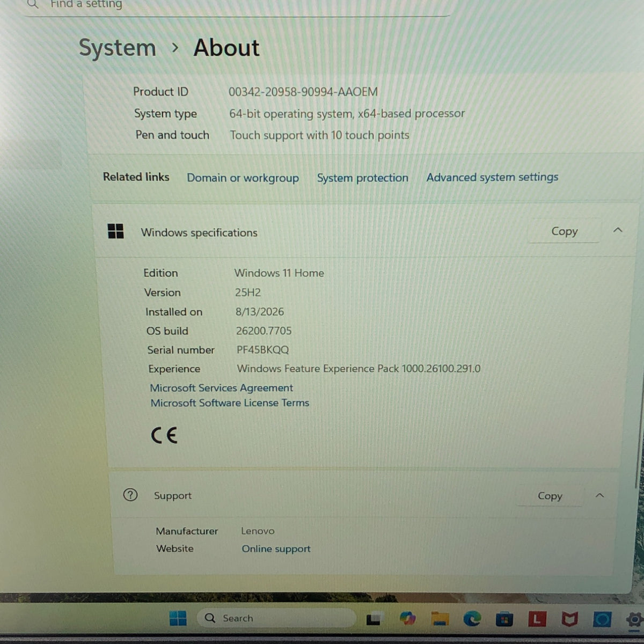Click the Windows specifications heading
Viewport: 644px width, 644px height.
coord(199,232)
